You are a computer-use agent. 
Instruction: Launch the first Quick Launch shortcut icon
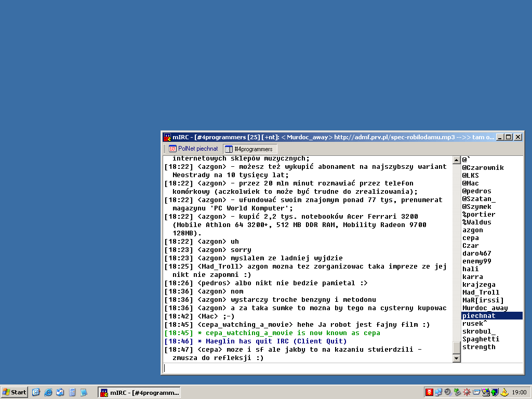[36, 392]
